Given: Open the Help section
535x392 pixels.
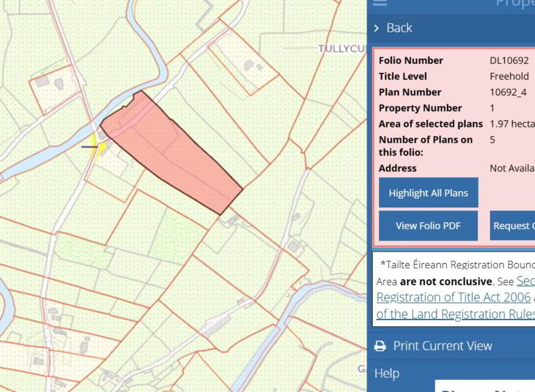Looking at the screenshot, I should (x=387, y=373).
